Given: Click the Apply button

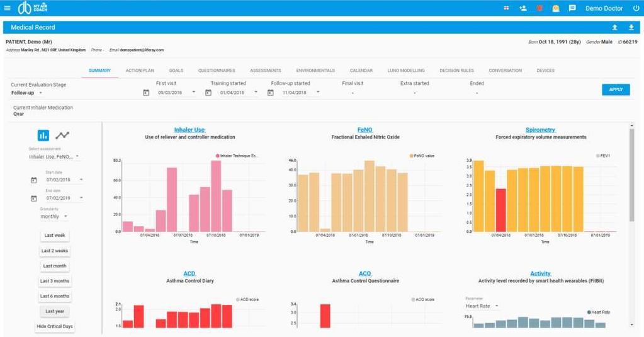Looking at the screenshot, I should coord(616,89).
